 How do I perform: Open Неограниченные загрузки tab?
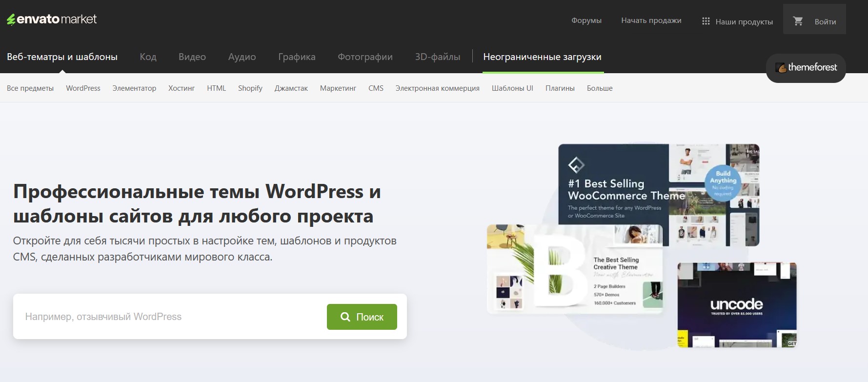click(x=542, y=57)
